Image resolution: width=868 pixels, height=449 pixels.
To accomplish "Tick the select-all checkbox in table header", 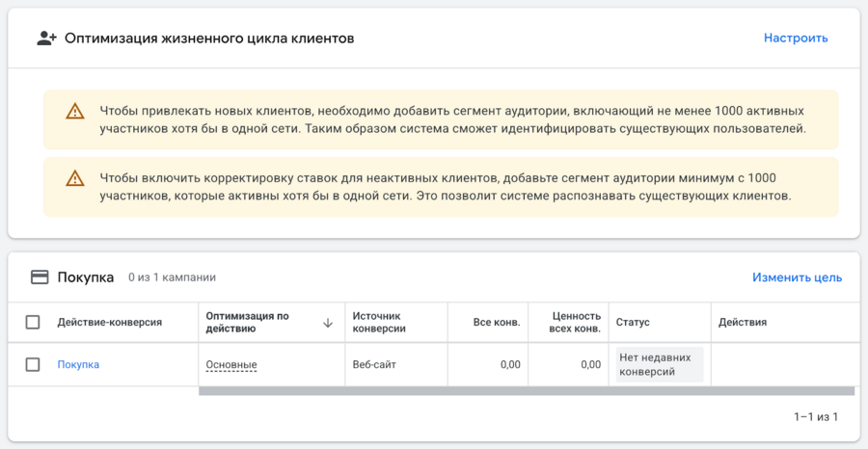I will click(33, 323).
